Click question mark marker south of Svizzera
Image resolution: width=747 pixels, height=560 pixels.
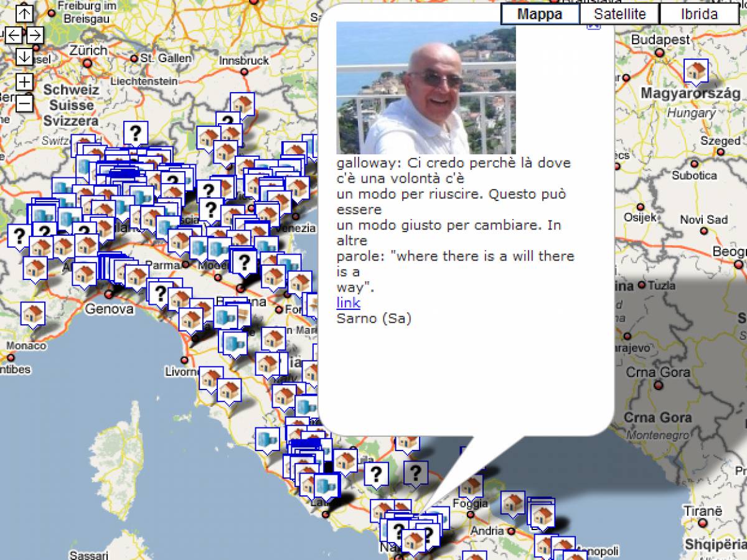pyautogui.click(x=135, y=132)
